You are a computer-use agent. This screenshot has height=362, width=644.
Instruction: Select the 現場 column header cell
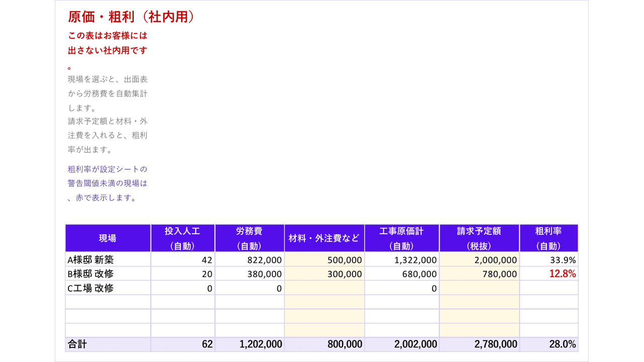pyautogui.click(x=108, y=238)
